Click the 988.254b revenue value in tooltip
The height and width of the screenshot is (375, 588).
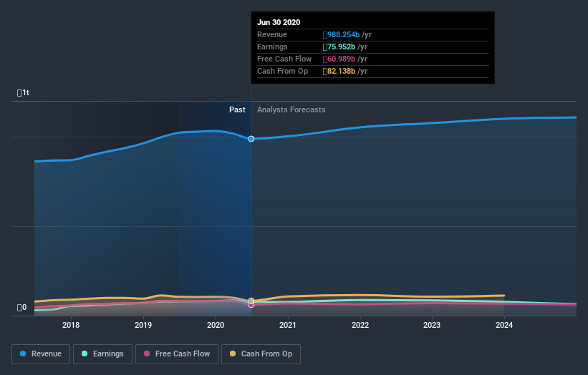click(x=341, y=34)
